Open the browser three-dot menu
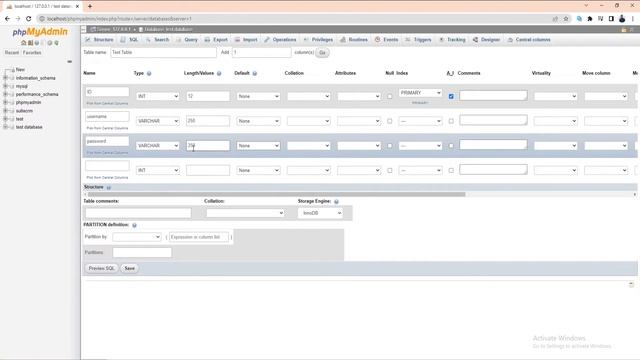 [633, 19]
